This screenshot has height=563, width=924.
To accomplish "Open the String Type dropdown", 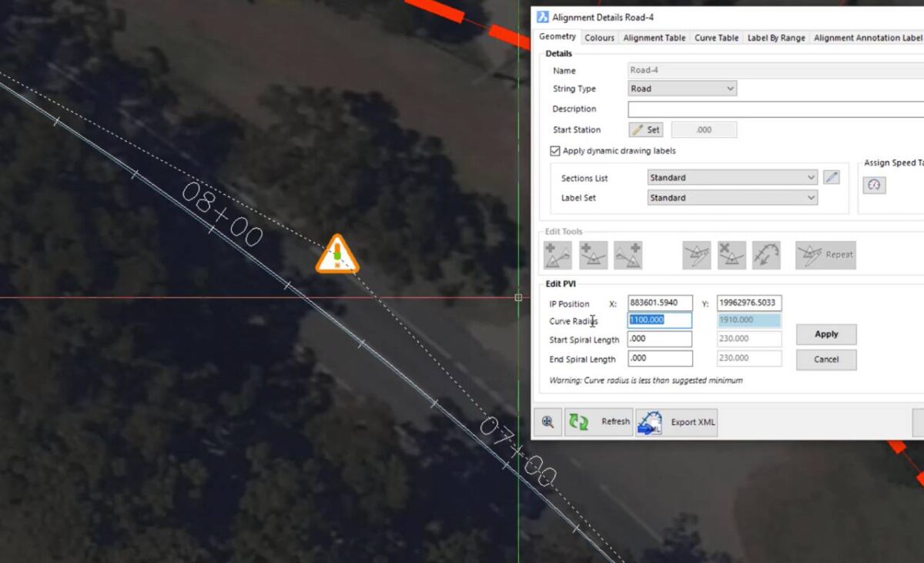I will [730, 89].
